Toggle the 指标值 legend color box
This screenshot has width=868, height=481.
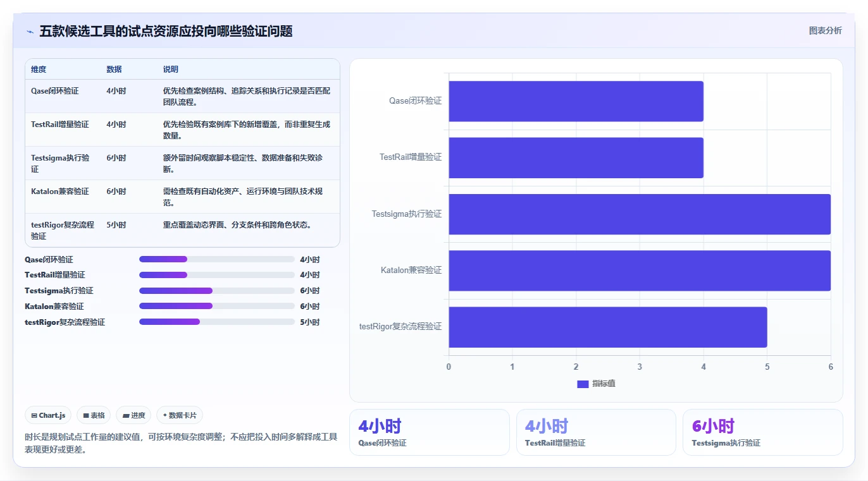point(583,384)
